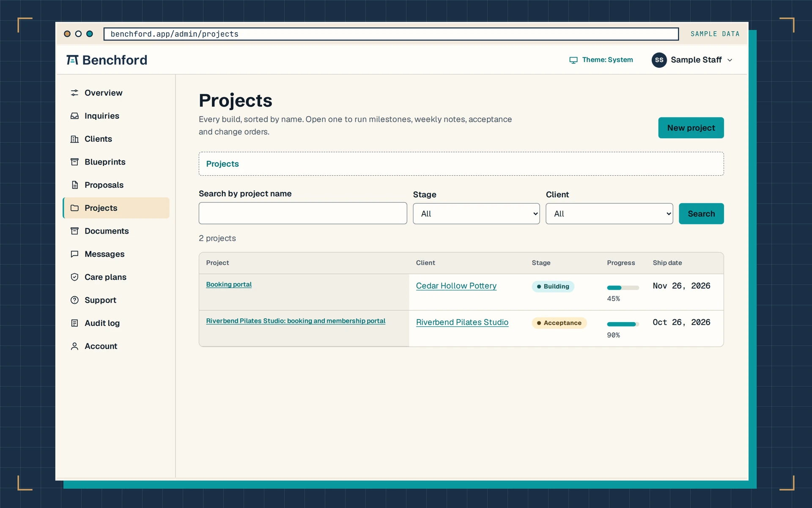Open Inquiries from the sidebar
This screenshot has width=812, height=508.
[x=116, y=116]
